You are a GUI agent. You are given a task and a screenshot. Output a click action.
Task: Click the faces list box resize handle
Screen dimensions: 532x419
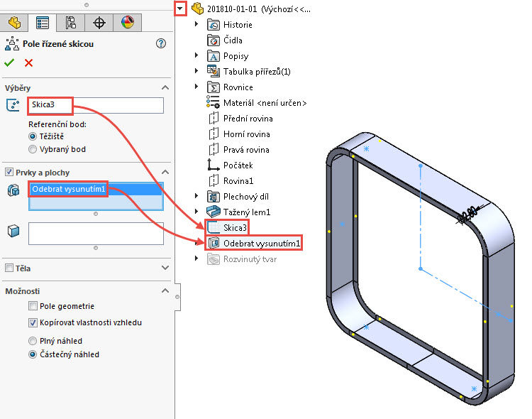coord(96,248)
